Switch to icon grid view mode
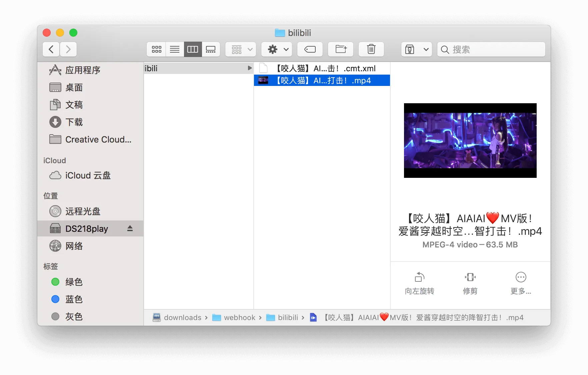This screenshot has width=588, height=375. pos(156,49)
